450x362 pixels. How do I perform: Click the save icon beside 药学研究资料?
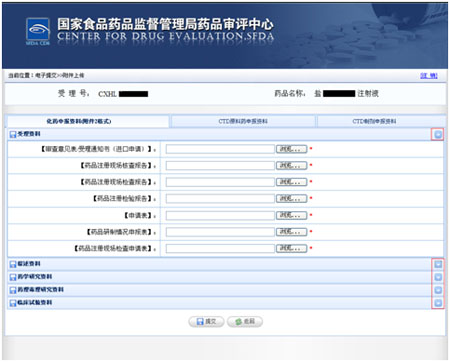[13, 277]
